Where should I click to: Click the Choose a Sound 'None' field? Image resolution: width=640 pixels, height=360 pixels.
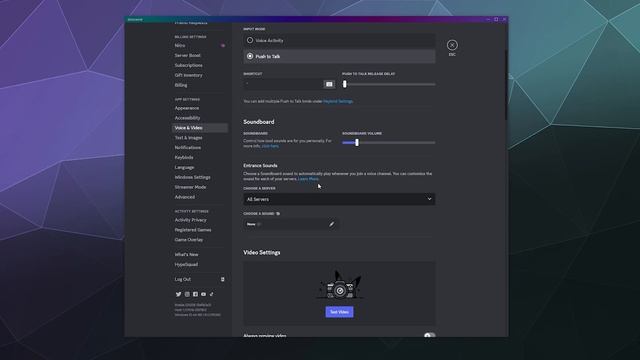tap(291, 224)
